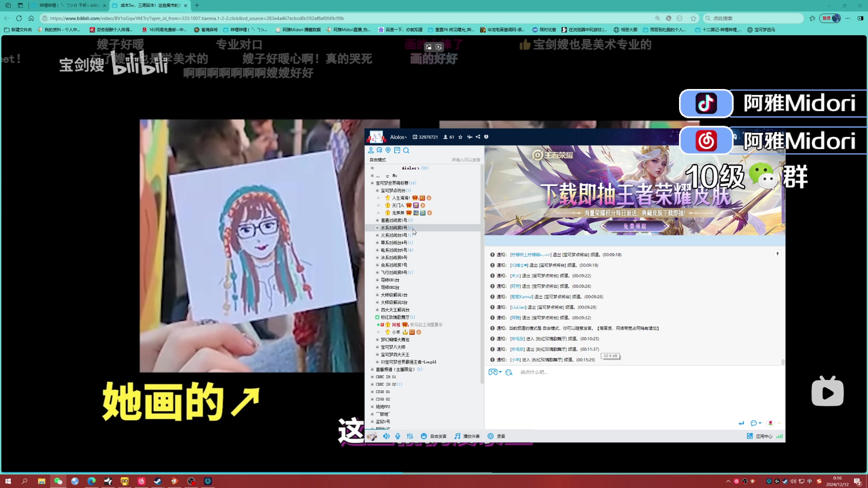Open the 百度一下 bookmark
The image size is (868, 488).
tap(401, 30)
